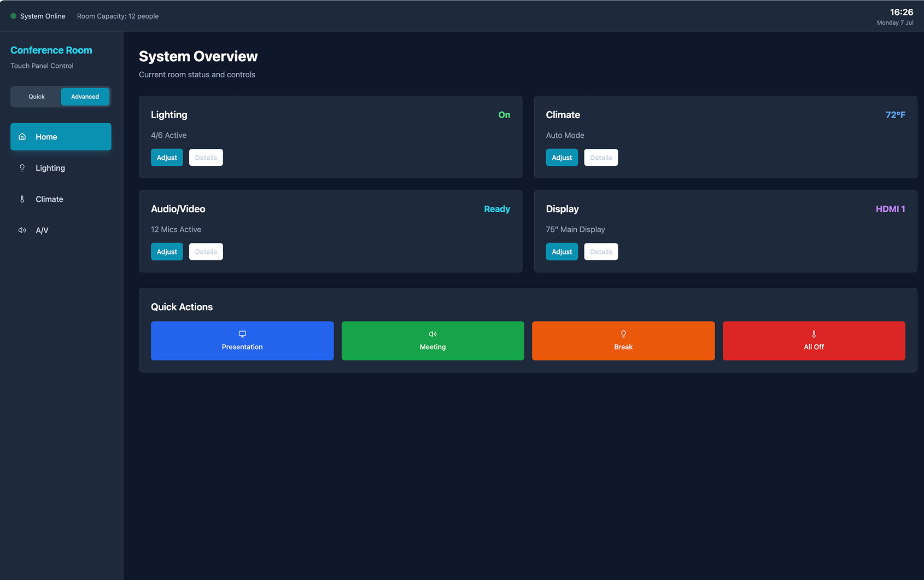Viewport: 924px width, 580px height.
Task: Adjust the Lighting settings
Action: point(167,158)
